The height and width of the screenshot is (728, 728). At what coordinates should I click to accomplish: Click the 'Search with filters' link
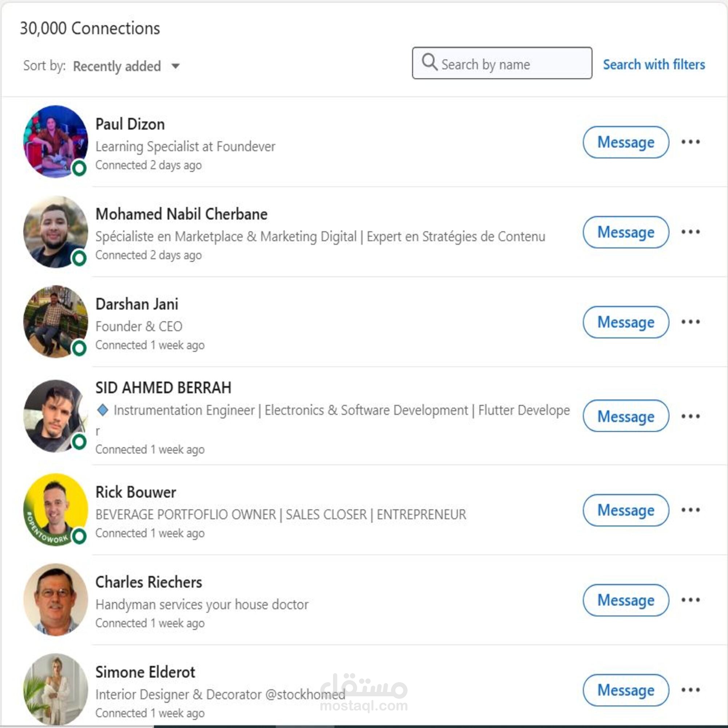(654, 64)
